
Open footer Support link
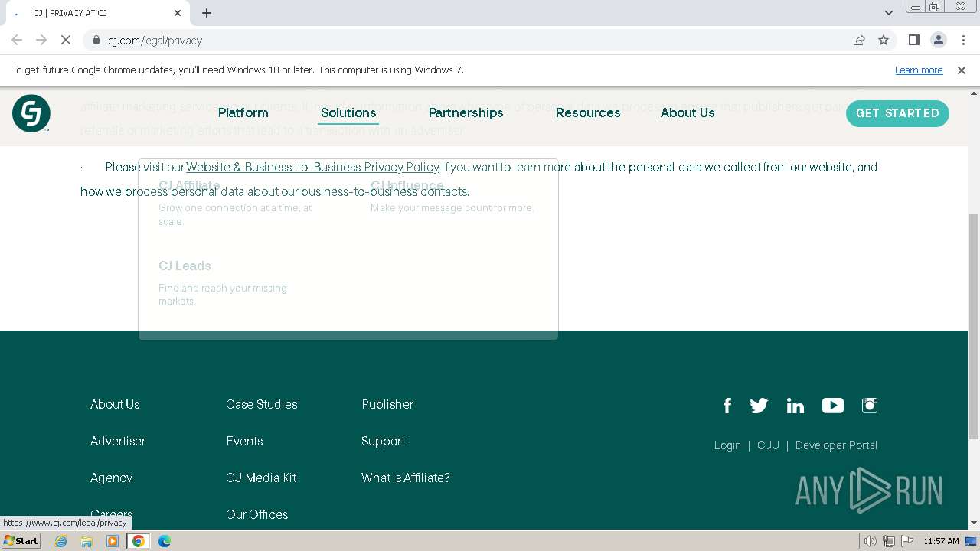384,441
